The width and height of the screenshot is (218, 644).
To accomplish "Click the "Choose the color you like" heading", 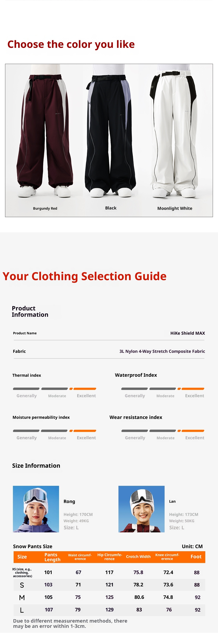I will pyautogui.click(x=71, y=44).
